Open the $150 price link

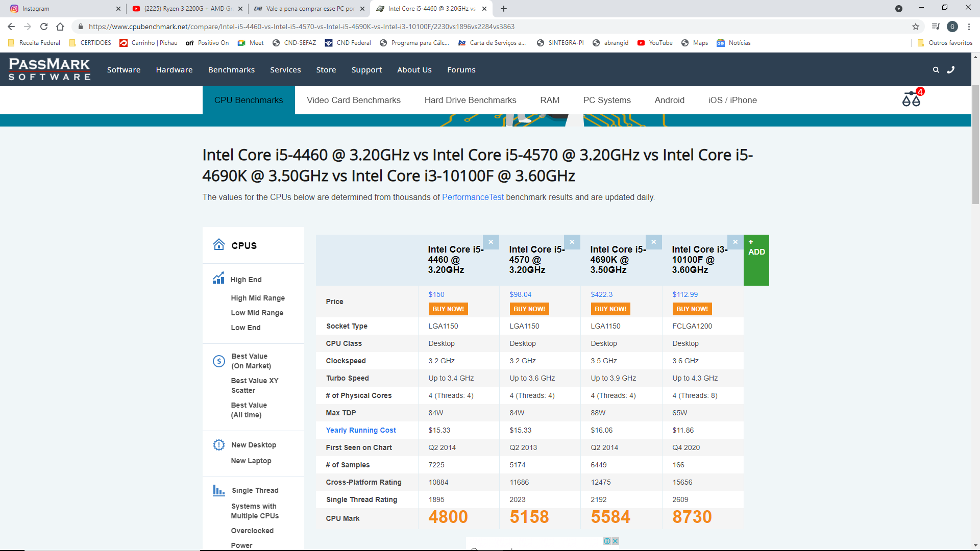pyautogui.click(x=436, y=294)
